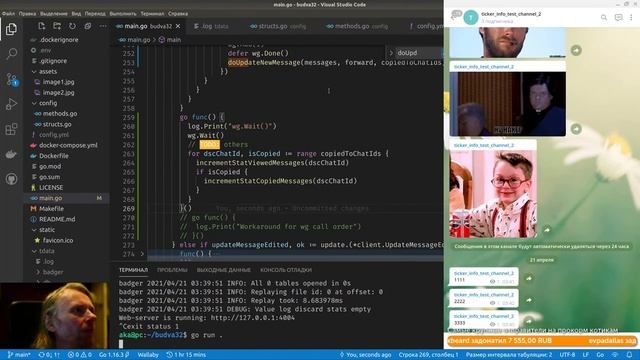Screen dimensions: 640x360
Task: Toggle replace in the doUpd find widget
Action: [391, 53]
